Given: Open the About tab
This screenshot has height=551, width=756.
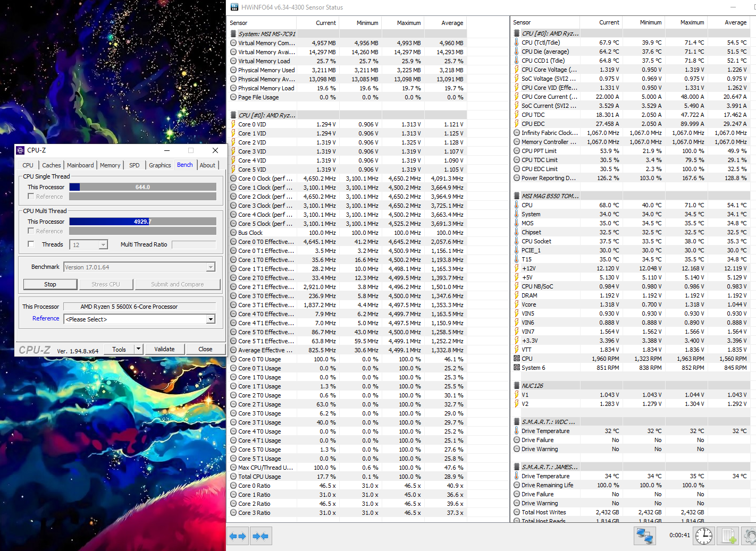Looking at the screenshot, I should pyautogui.click(x=207, y=165).
